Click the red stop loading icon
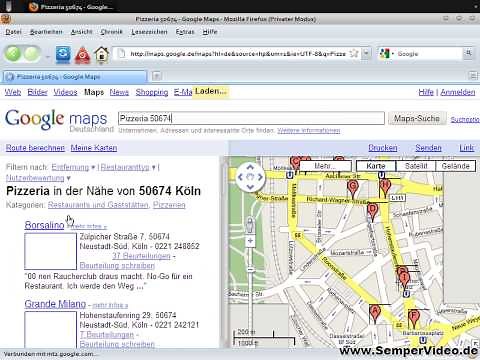This screenshot has height=360, width=480. click(82, 55)
